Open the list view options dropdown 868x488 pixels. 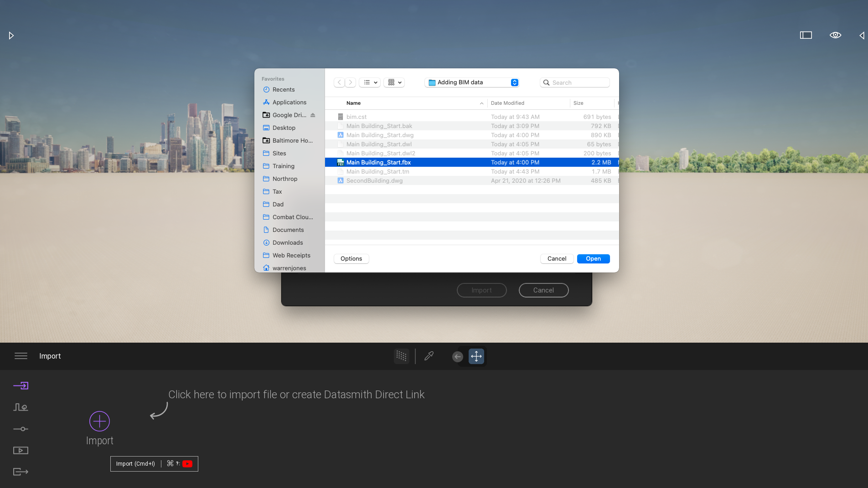coord(370,82)
